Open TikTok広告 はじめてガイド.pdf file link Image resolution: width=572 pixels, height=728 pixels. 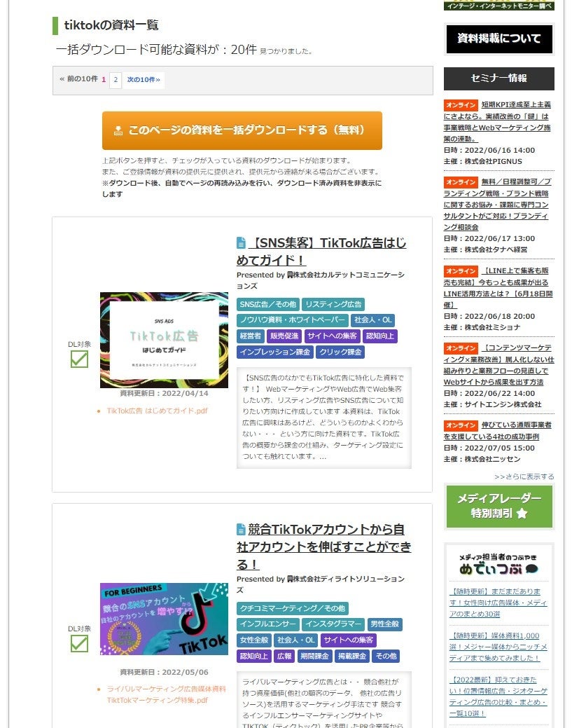(158, 411)
